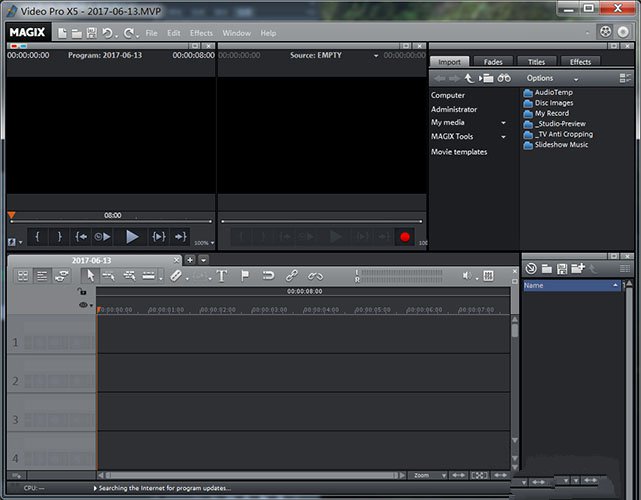Open the undo history dropdown arrow
Viewport: 641px width, 500px height.
coord(117,36)
